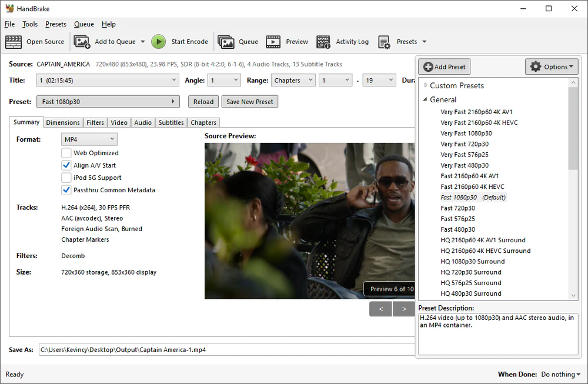The height and width of the screenshot is (384, 588).
Task: Open the Range type dropdown set to Chapters
Action: [x=293, y=80]
